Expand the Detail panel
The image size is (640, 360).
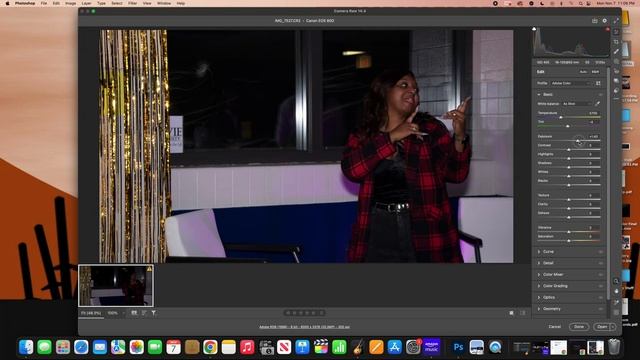539,263
